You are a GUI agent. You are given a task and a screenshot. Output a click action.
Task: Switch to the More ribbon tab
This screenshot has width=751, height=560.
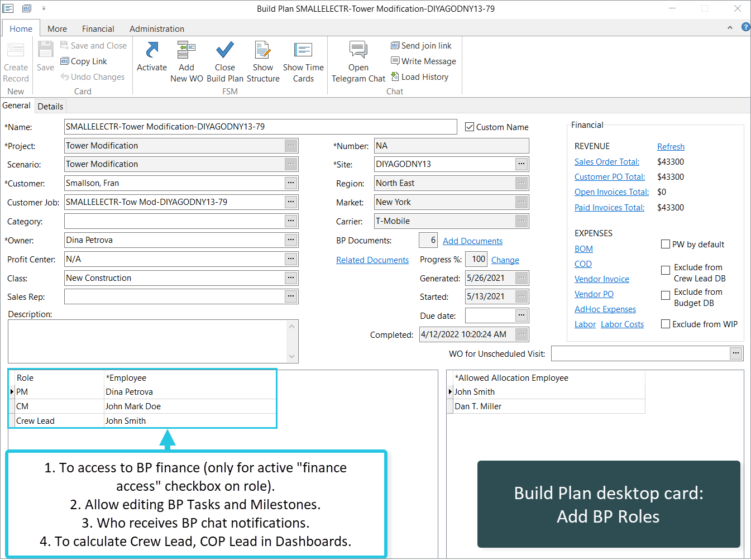click(57, 29)
